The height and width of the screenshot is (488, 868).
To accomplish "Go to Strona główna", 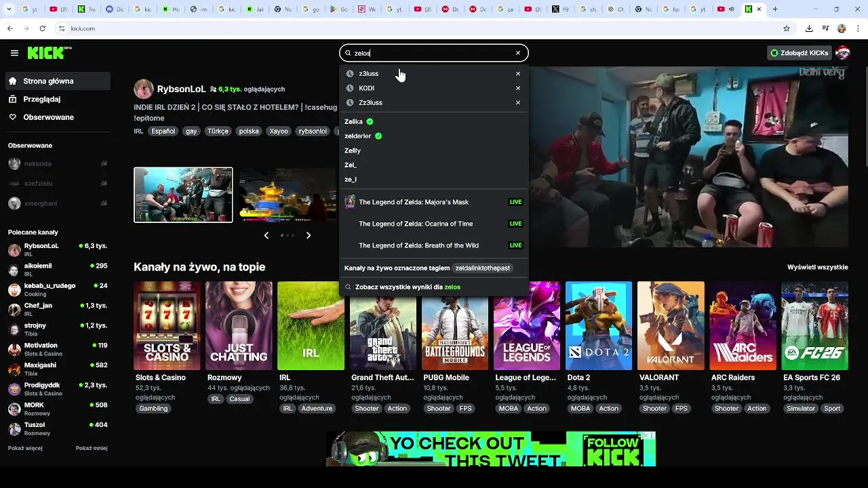I will pos(58,81).
